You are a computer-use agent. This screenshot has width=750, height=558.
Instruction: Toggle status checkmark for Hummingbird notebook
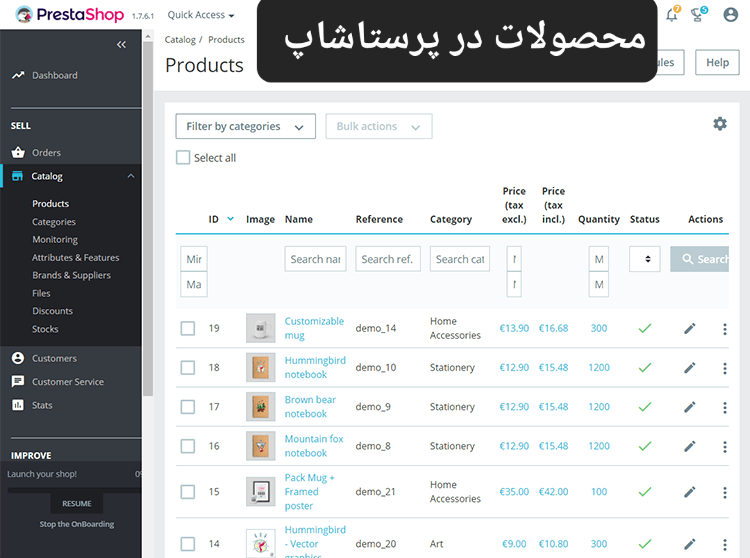645,367
